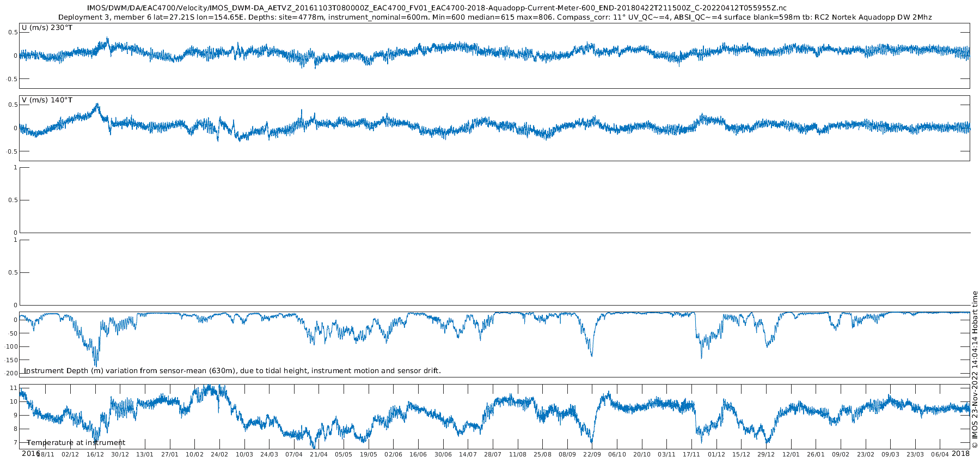The height and width of the screenshot is (463, 980).
Task: Select the '02/06' date tick label
Action: tap(394, 454)
